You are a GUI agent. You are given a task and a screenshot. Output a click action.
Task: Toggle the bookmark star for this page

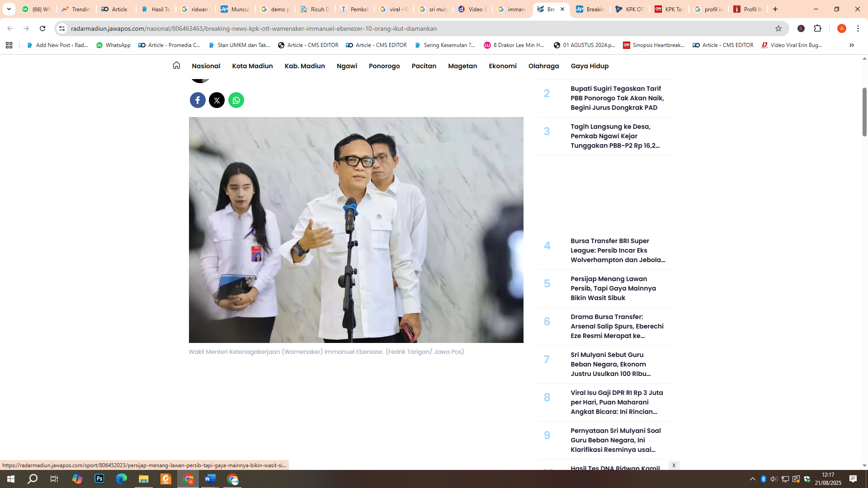pos(779,28)
